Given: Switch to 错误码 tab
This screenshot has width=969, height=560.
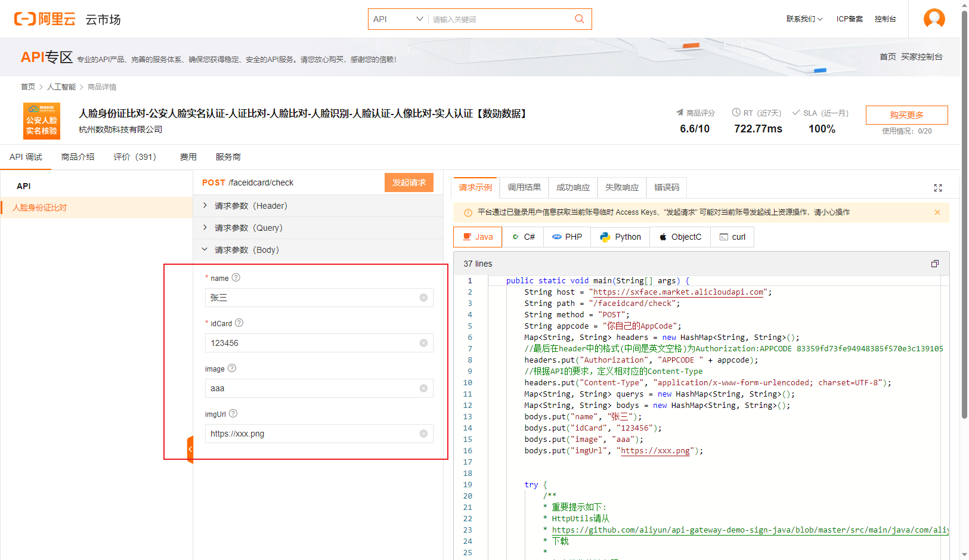Looking at the screenshot, I should tap(667, 187).
